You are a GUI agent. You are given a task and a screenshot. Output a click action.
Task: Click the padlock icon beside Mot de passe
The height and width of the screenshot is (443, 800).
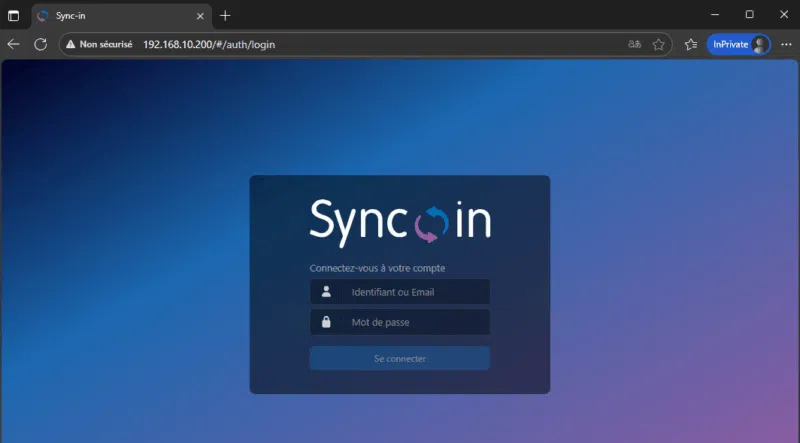click(x=326, y=322)
